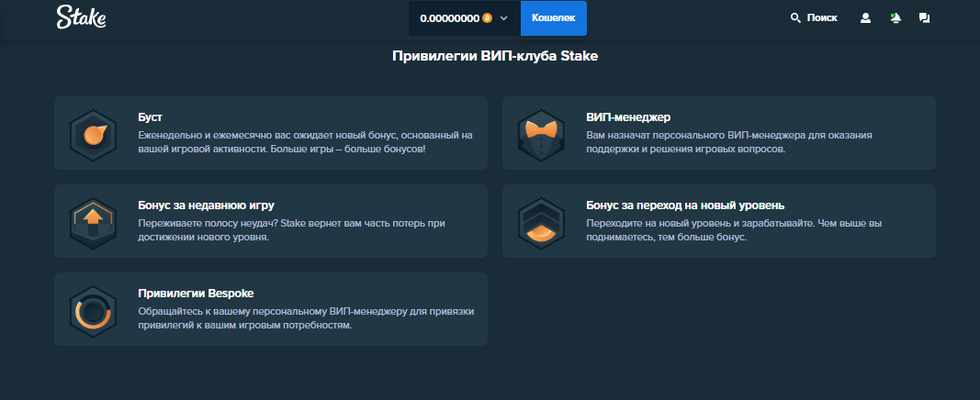Open Поиск search
980x400 pixels.
[x=814, y=17]
